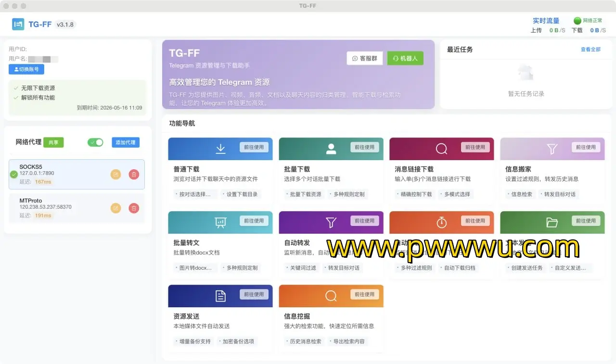This screenshot has width=616, height=364.
Task: Select the MTProto proxy item
Action: coord(58,208)
